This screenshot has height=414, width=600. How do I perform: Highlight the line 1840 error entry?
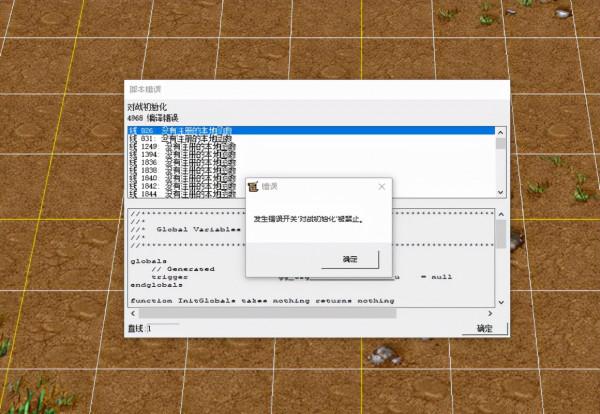(x=180, y=178)
